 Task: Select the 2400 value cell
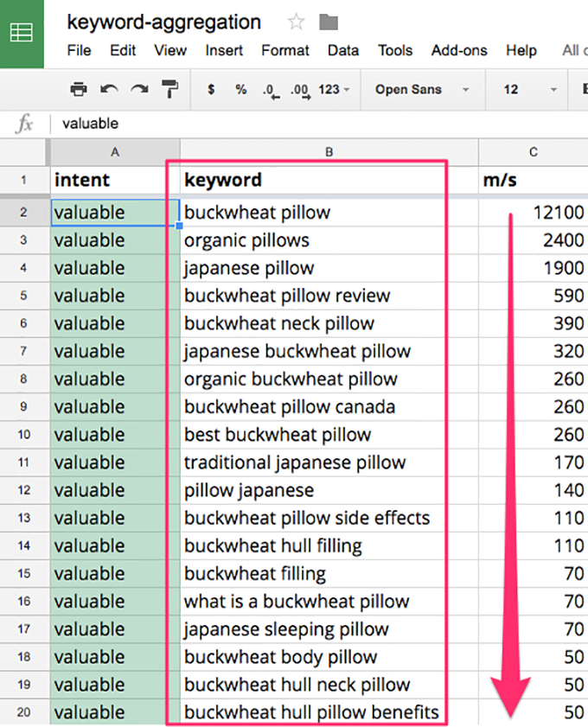coord(534,240)
